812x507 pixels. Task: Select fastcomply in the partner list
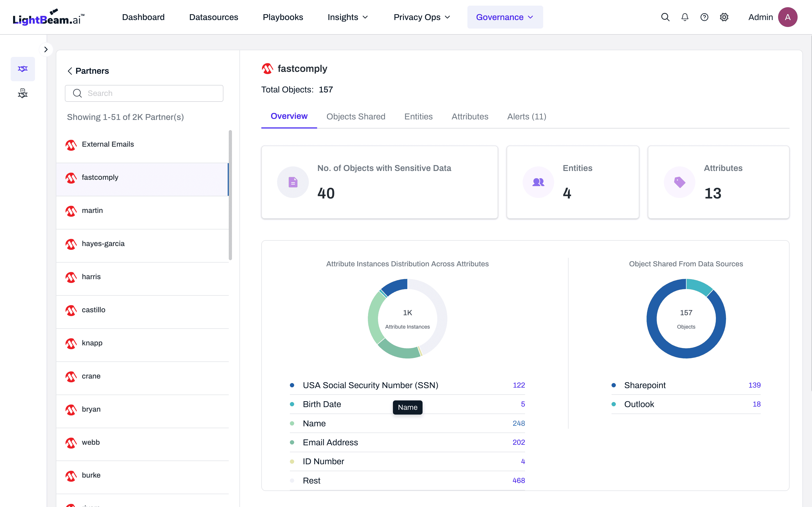[x=142, y=180]
